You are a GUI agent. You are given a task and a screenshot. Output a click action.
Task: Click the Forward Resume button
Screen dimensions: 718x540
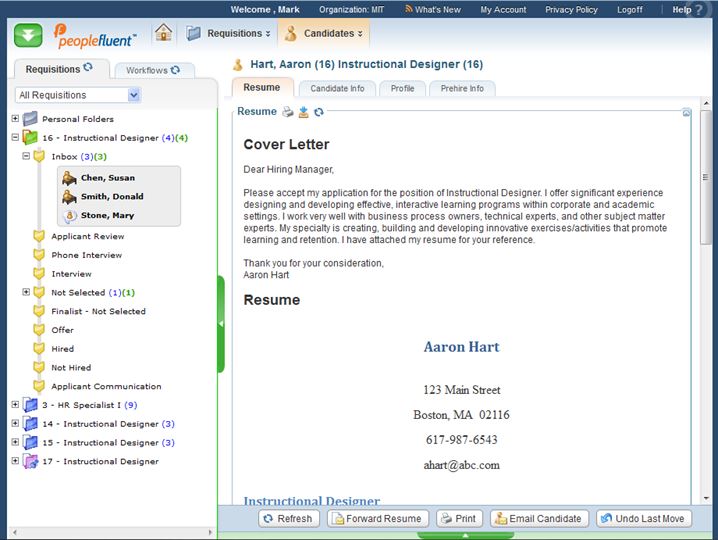tap(379, 519)
